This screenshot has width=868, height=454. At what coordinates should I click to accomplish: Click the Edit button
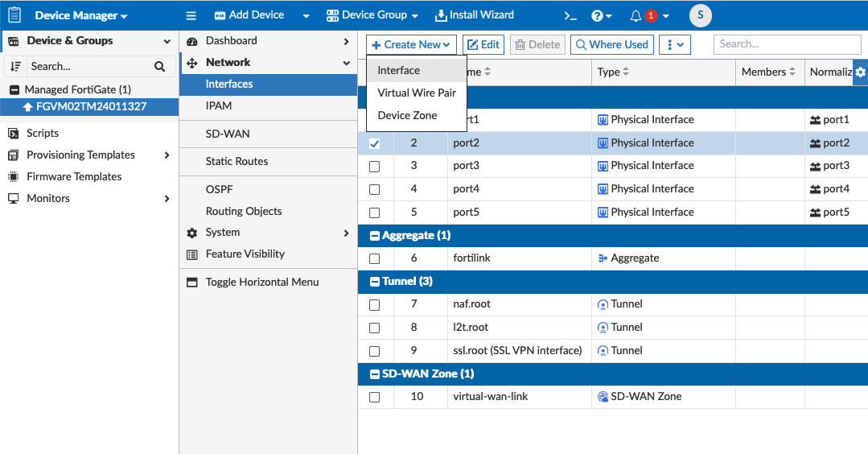[483, 45]
